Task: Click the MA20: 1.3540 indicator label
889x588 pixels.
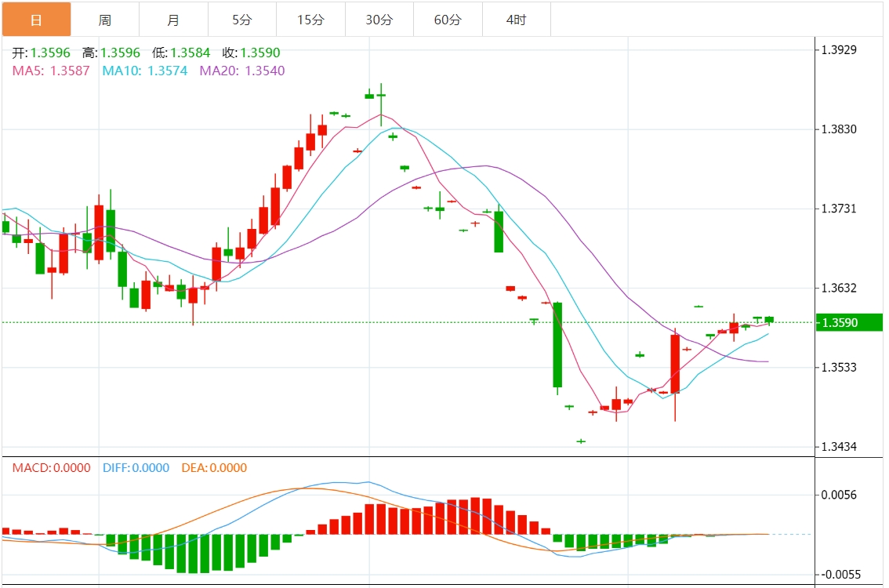Action: click(242, 71)
